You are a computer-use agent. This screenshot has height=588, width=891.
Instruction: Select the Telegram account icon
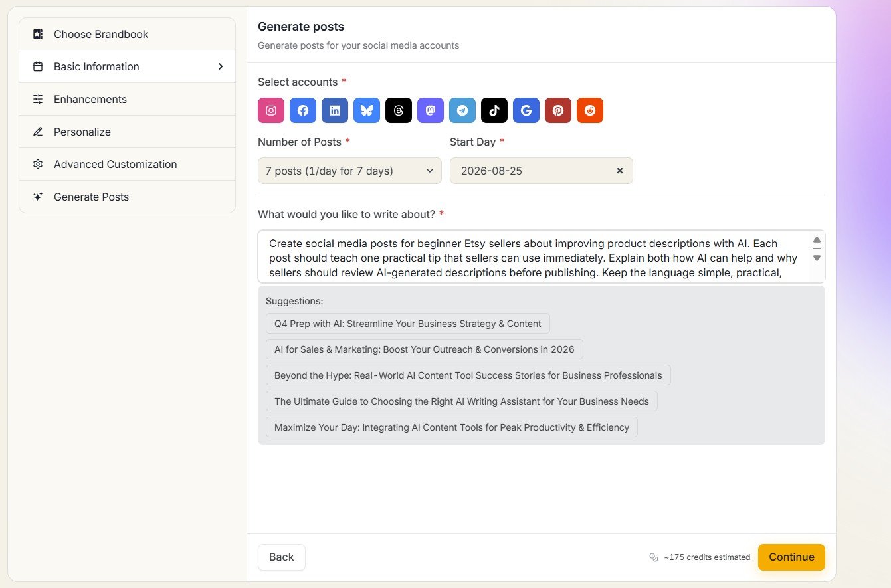[462, 110]
